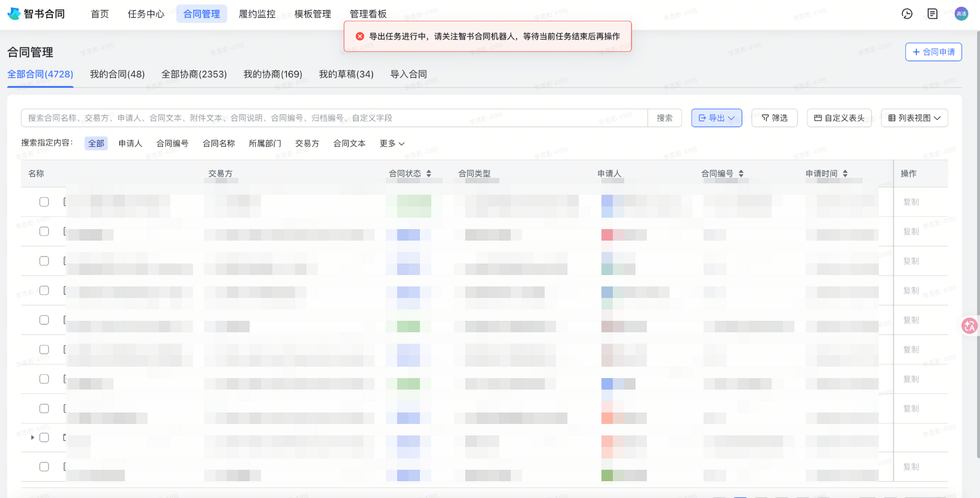Open 管理看板 menu
980x498 pixels.
(368, 14)
